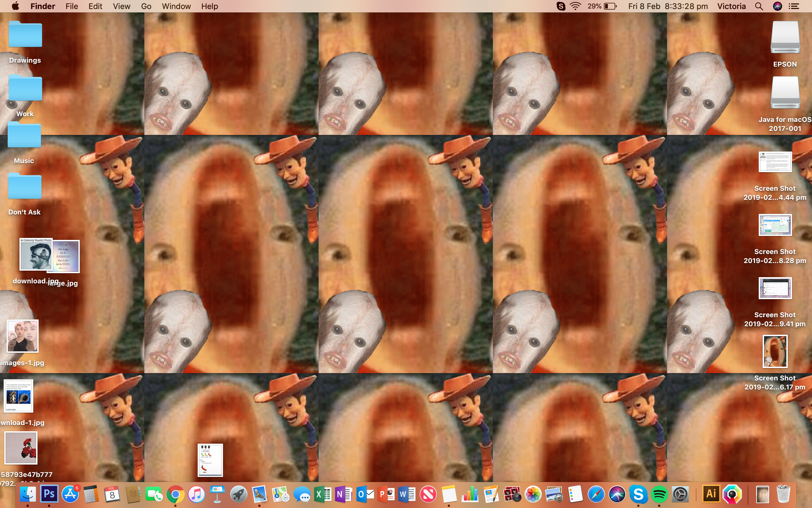This screenshot has height=508, width=812.
Task: Open the Go menu
Action: (x=146, y=6)
